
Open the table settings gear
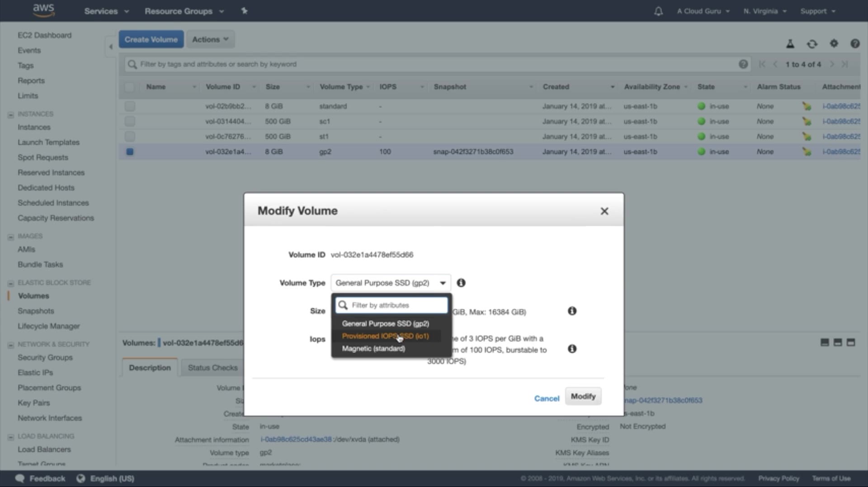[834, 43]
